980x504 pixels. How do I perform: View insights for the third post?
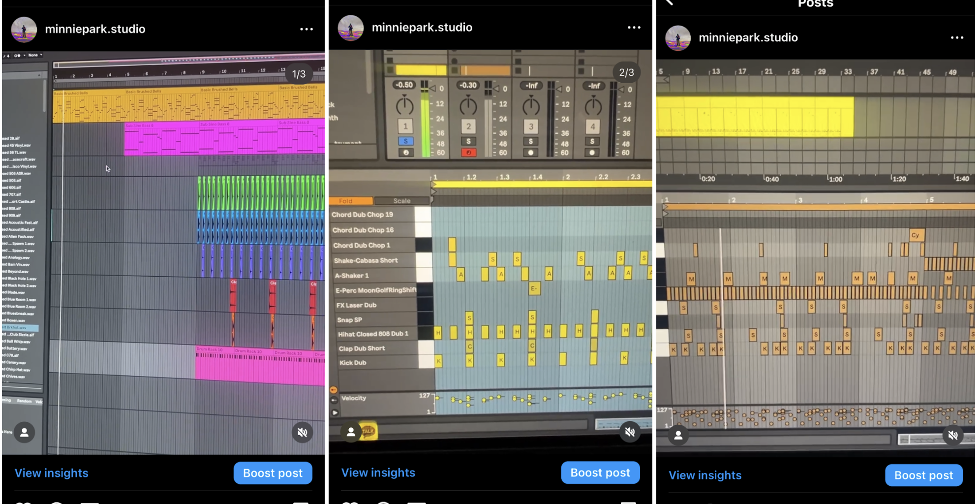[x=705, y=475]
